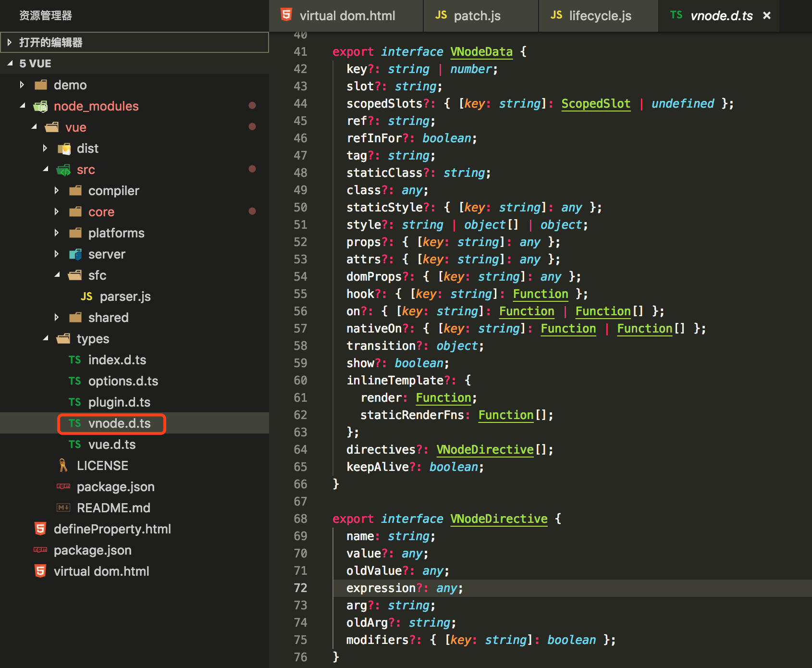The width and height of the screenshot is (812, 668).
Task: Click the src folder icon
Action: point(63,170)
